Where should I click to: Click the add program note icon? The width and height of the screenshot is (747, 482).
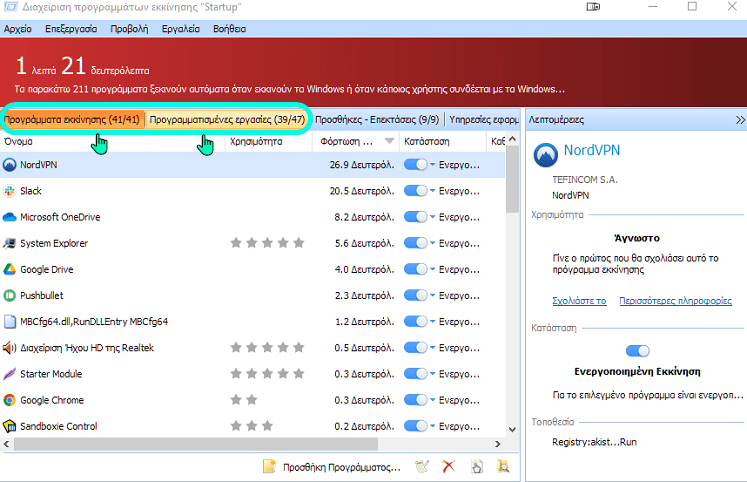click(x=270, y=466)
